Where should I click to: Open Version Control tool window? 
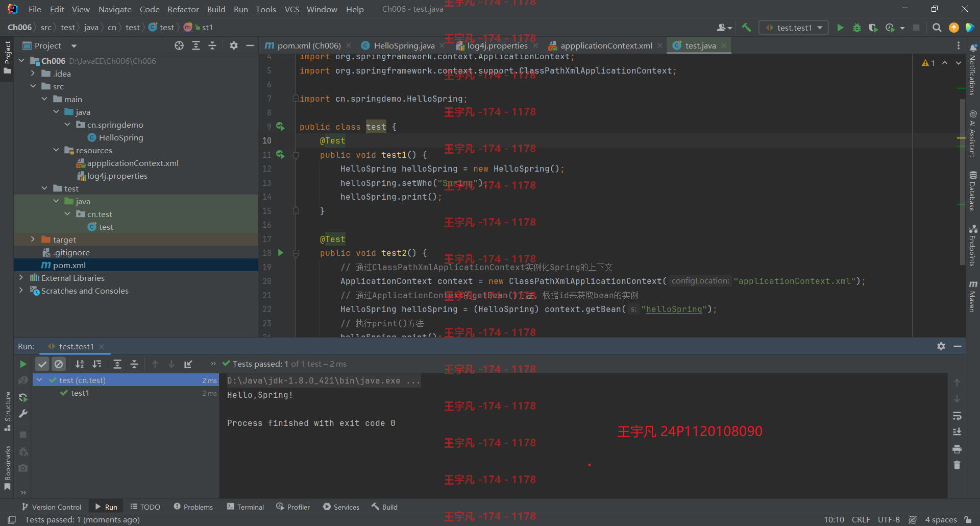click(52, 507)
